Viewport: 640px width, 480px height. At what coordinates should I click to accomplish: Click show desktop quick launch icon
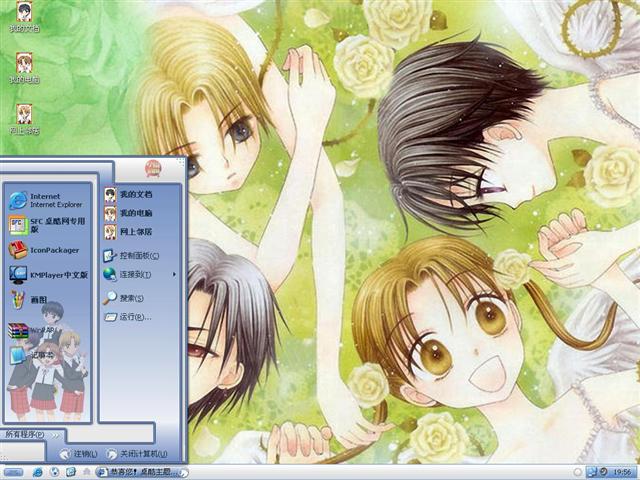coord(71,472)
